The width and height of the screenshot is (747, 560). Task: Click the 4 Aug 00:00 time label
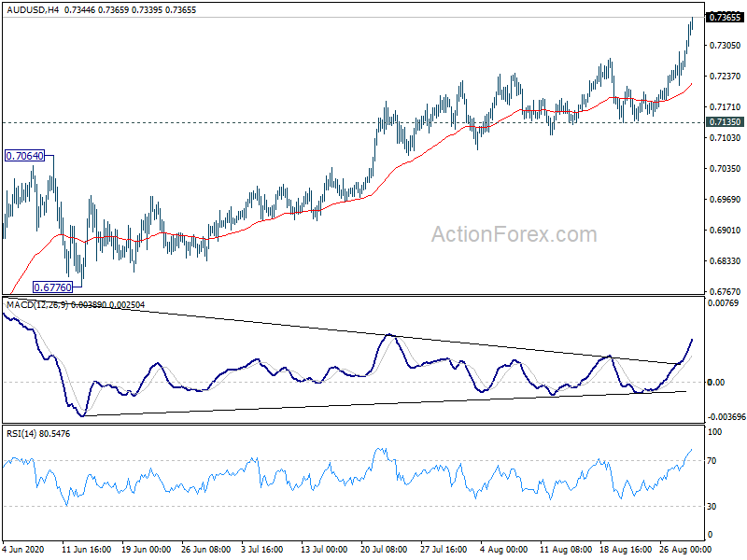(503, 549)
